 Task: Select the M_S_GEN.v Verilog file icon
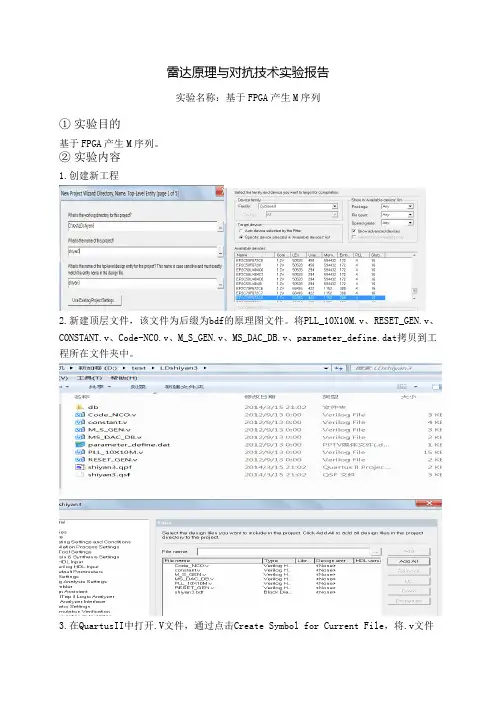point(80,430)
